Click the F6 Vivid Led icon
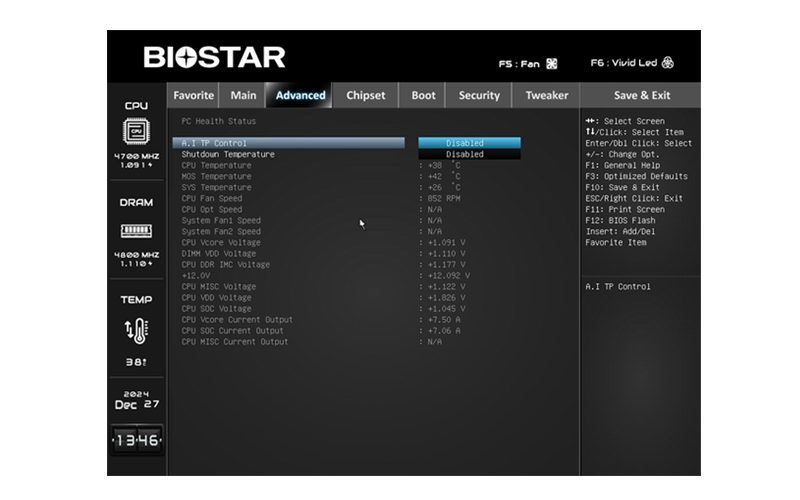Viewport: 800px width, 500px height. pos(667,63)
